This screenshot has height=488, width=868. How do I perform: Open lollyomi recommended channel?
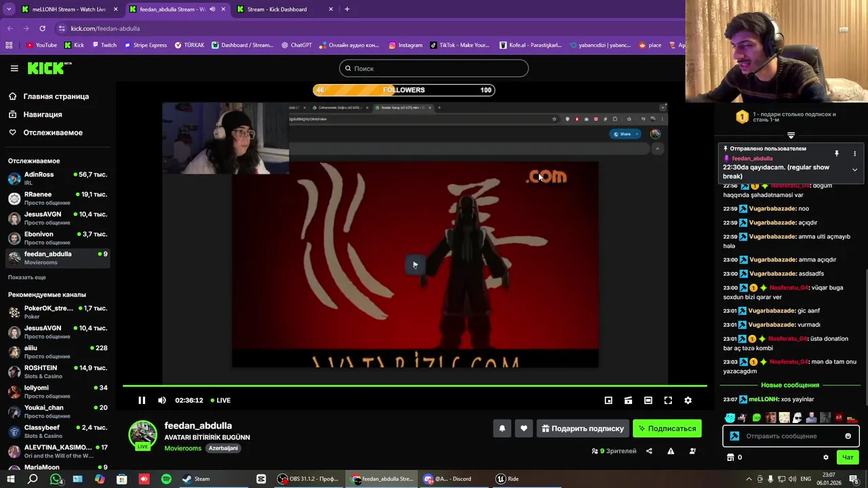point(58,391)
